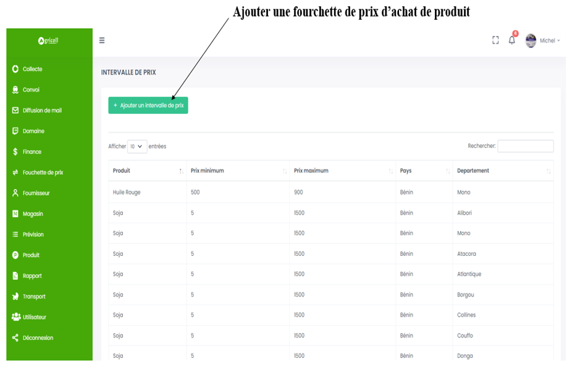This screenshot has width=588, height=372.
Task: Open notifications via the bell icon
Action: 511,40
